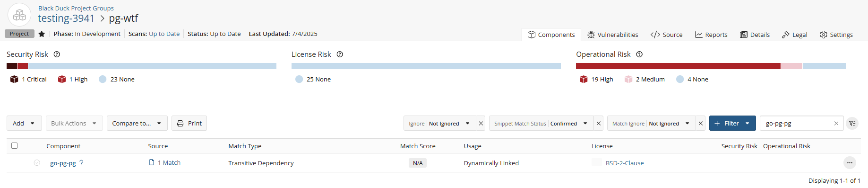
Task: Click the 19 High operational cube icon
Action: pyautogui.click(x=584, y=79)
